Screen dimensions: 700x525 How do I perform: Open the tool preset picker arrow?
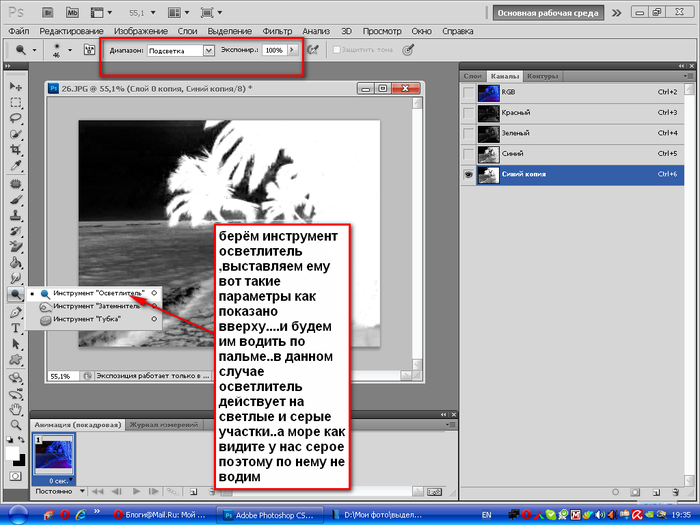(x=34, y=50)
